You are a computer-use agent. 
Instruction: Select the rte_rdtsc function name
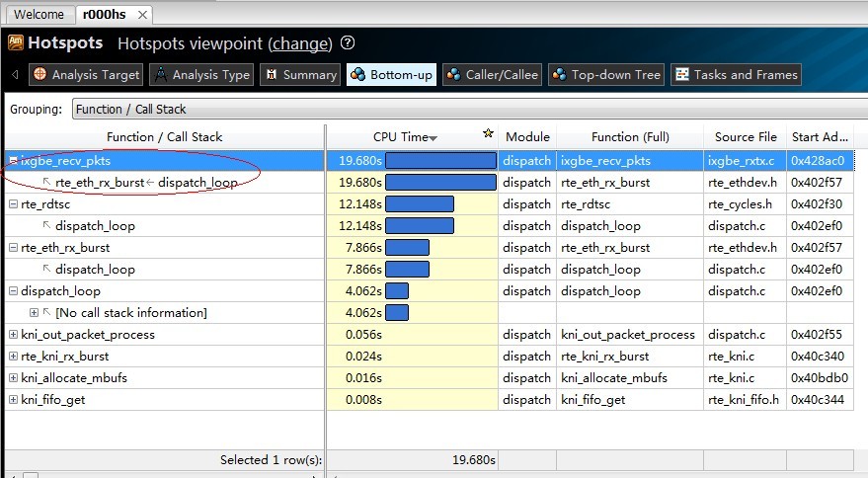click(45, 204)
